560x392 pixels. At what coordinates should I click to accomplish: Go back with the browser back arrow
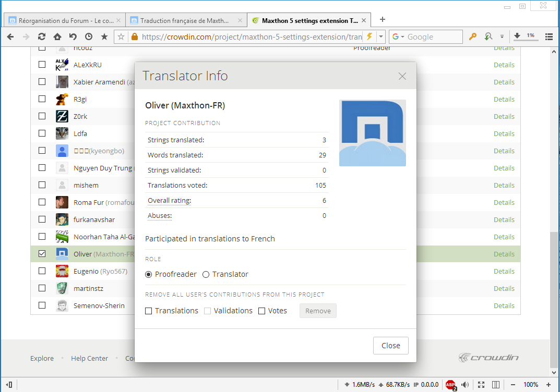pyautogui.click(x=10, y=36)
